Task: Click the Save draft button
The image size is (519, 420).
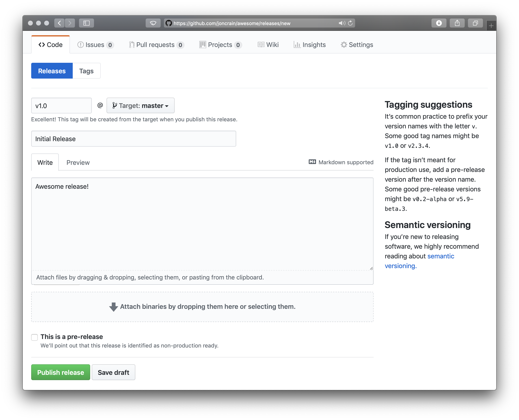Action: [113, 372]
